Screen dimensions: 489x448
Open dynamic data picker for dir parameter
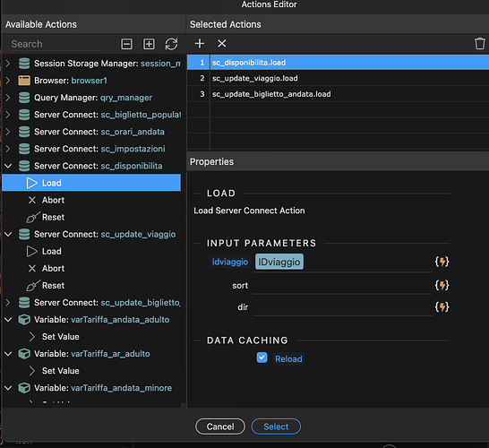(442, 307)
